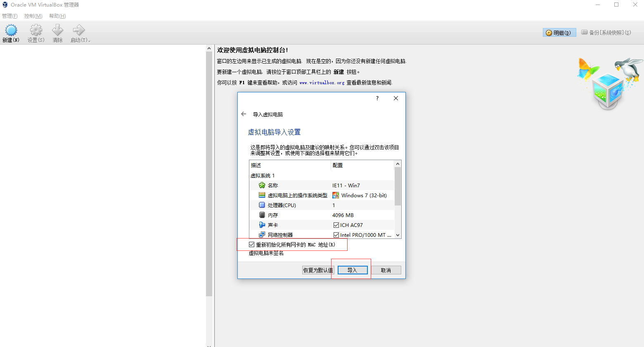The width and height of the screenshot is (644, 347).
Task: Open the Settings (设置) toolbar icon
Action: [x=36, y=30]
